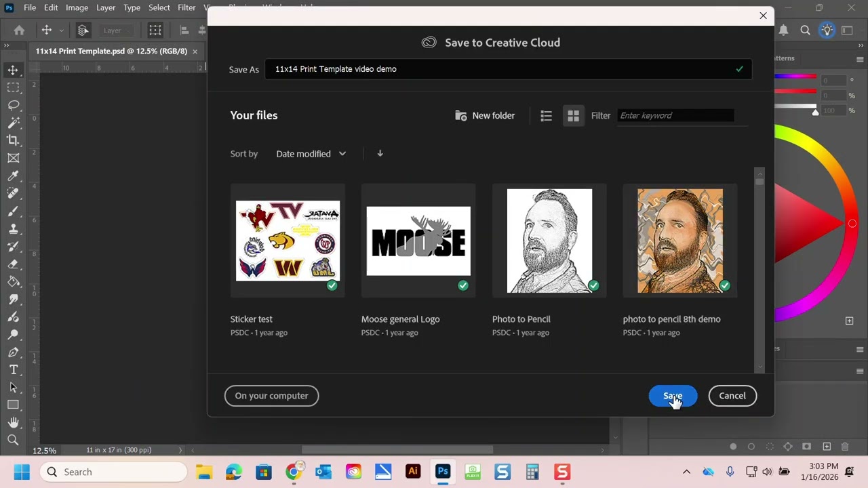Open the Photo to Pencil thumbnail
Screen dimensions: 868x488
pyautogui.click(x=549, y=241)
